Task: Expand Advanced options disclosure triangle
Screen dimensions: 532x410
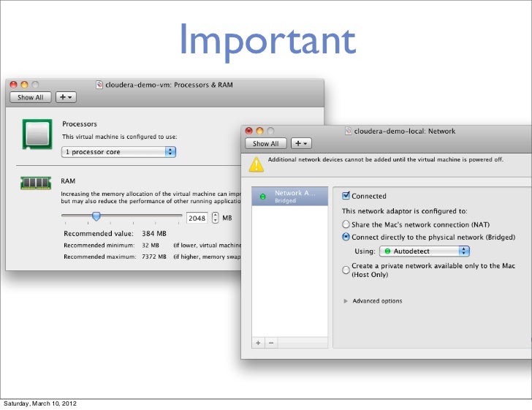Action: [x=346, y=301]
